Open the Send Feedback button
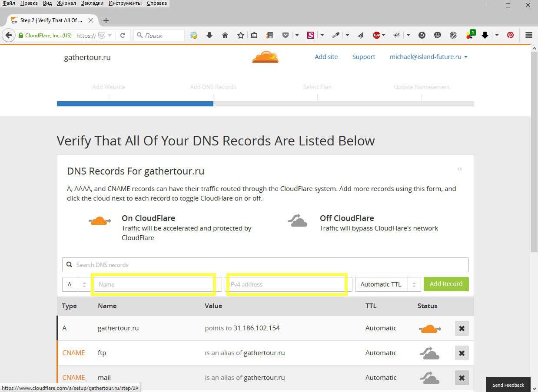The image size is (538, 392). tap(508, 385)
